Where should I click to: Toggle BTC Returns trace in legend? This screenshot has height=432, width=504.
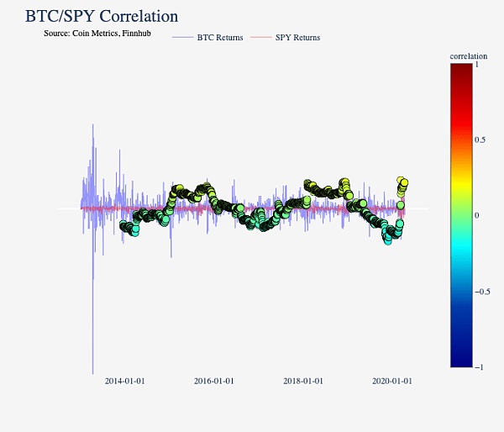point(219,38)
